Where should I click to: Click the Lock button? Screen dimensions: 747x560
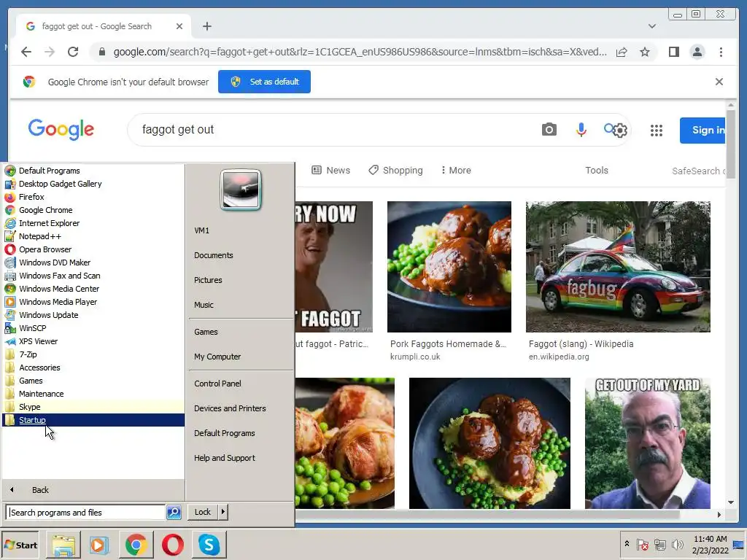(x=203, y=512)
